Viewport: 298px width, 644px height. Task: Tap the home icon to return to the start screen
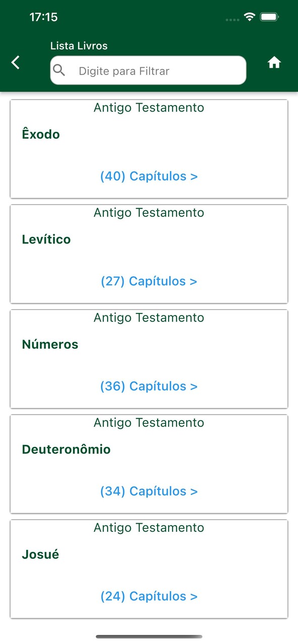click(274, 62)
